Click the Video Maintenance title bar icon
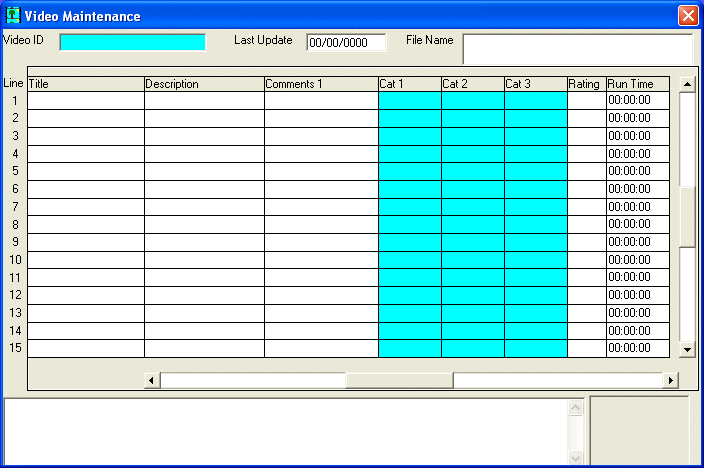The width and height of the screenshot is (704, 468). [x=13, y=16]
